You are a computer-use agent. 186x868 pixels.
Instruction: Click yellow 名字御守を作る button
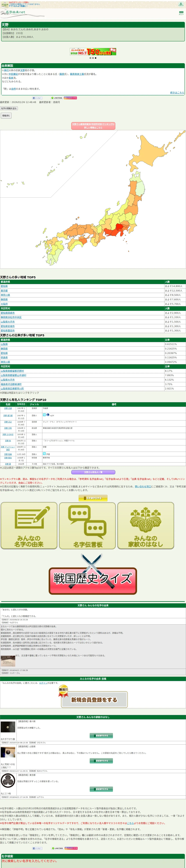pos(93,498)
